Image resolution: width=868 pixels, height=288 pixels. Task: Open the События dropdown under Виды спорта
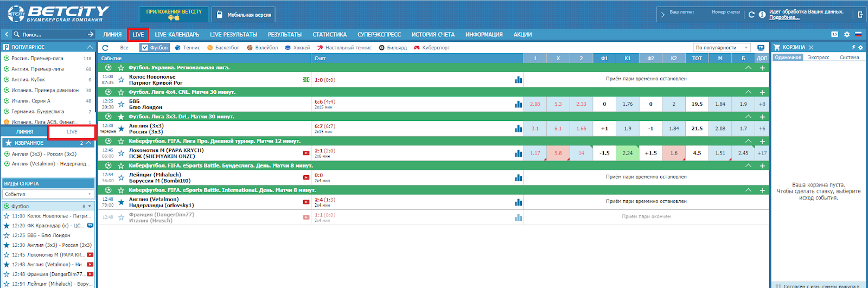pos(48,194)
